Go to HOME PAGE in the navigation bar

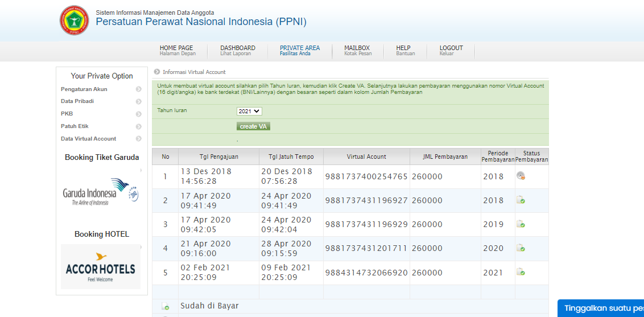[x=177, y=51]
